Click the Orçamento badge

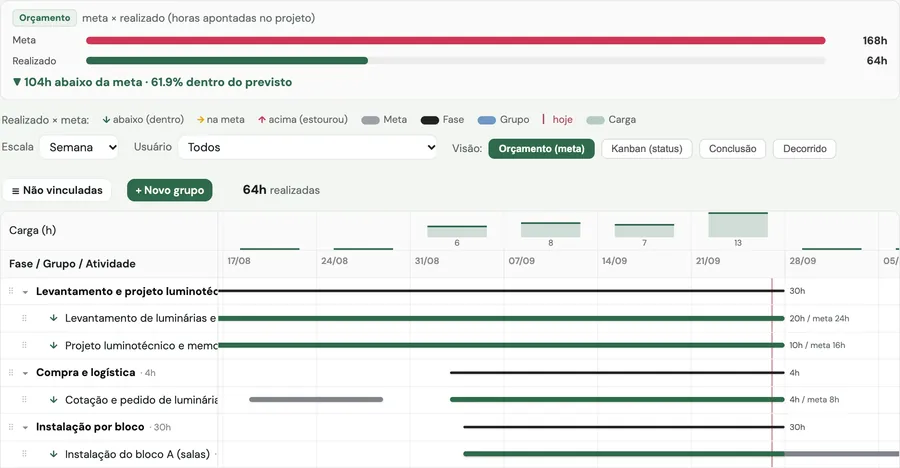point(45,18)
